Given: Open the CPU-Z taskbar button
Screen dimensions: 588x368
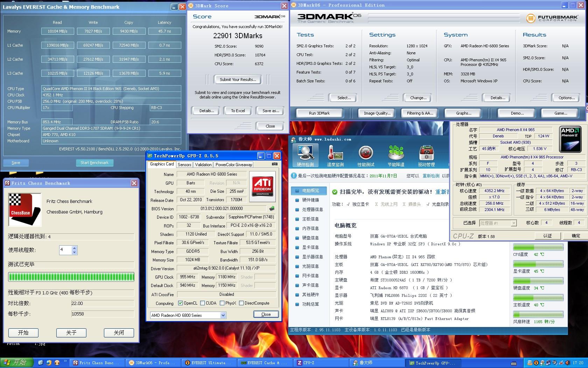Looking at the screenshot, I should click(320, 363).
